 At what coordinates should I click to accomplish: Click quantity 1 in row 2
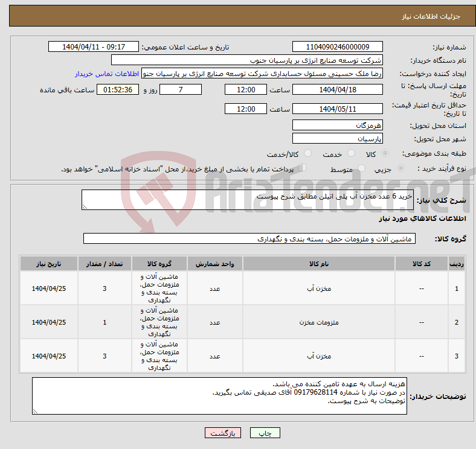(105, 322)
